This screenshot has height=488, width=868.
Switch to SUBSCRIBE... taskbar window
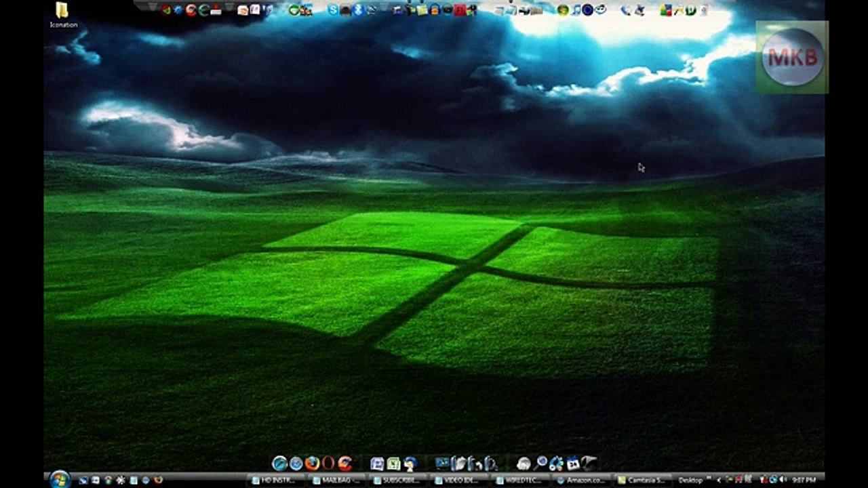[x=399, y=480]
